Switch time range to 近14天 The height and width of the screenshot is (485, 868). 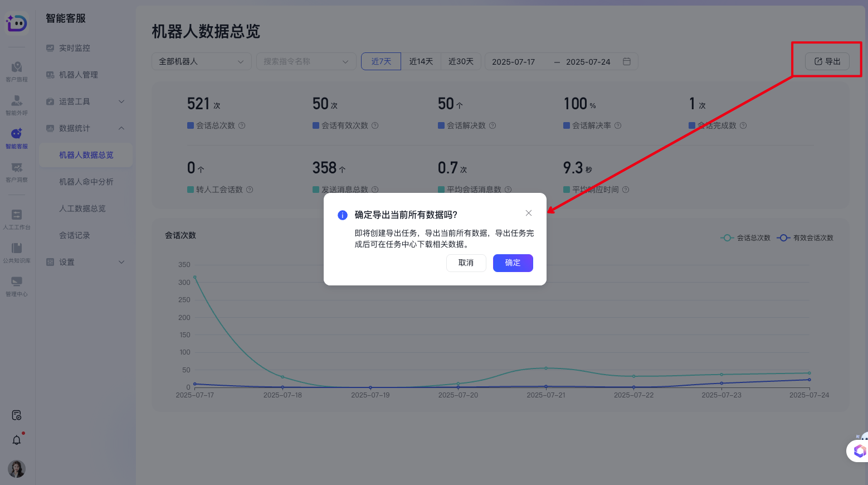point(421,61)
